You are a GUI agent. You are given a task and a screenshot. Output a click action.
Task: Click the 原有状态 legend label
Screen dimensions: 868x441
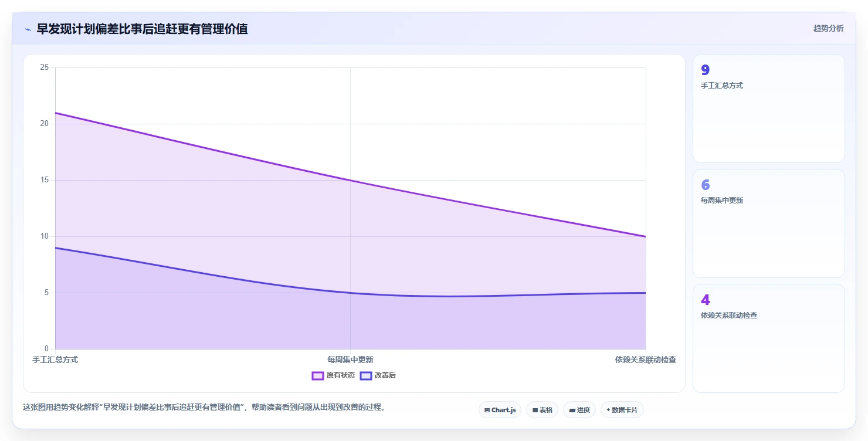tap(341, 375)
